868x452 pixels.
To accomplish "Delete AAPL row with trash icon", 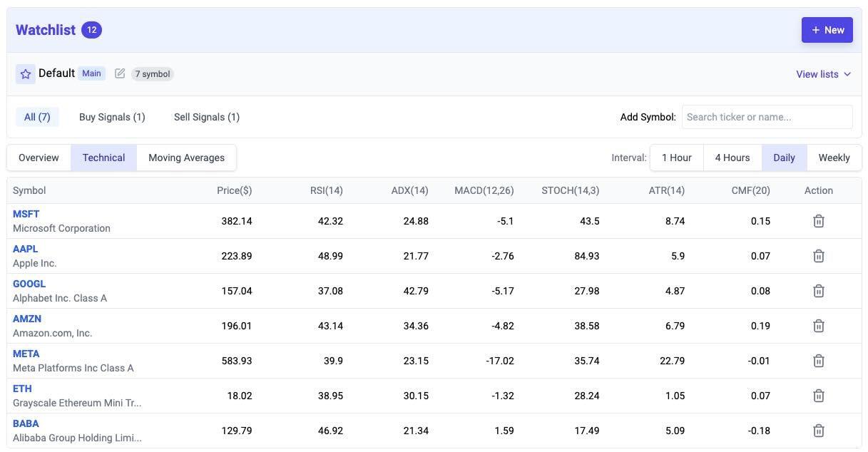I will pos(818,256).
